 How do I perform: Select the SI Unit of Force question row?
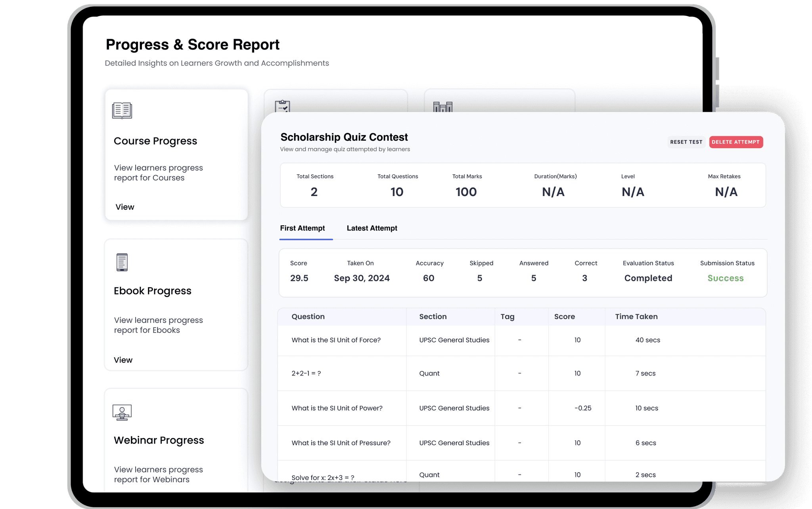click(x=336, y=340)
